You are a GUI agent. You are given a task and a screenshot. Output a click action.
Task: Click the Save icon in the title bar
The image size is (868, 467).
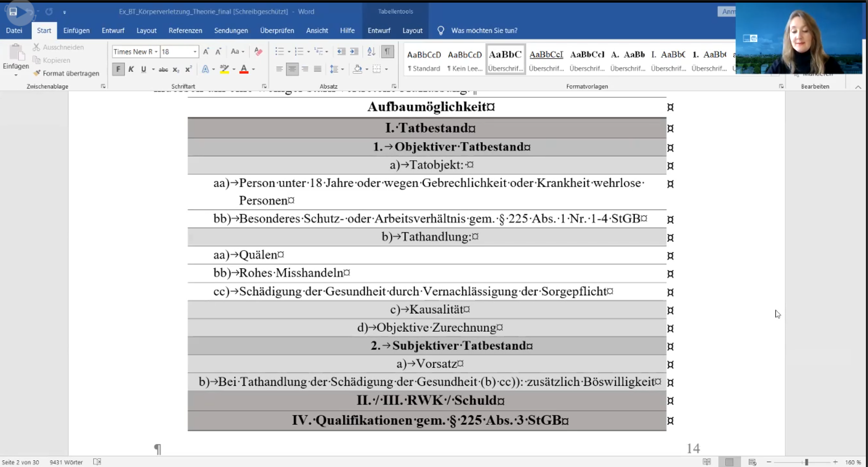point(13,11)
